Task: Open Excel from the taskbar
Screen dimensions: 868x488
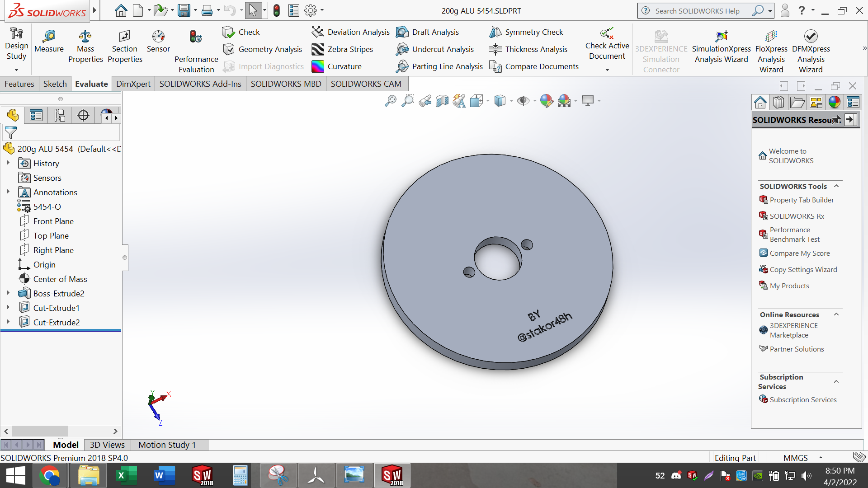Action: (126, 475)
